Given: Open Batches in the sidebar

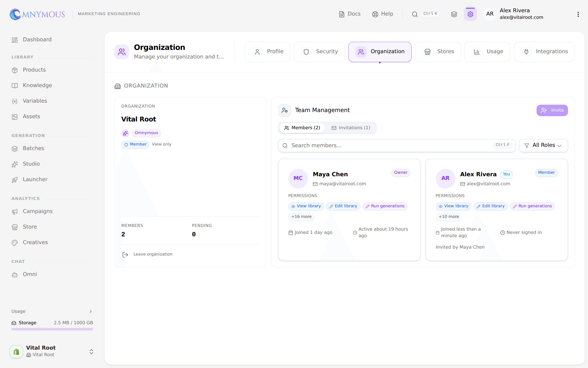Looking at the screenshot, I should (52, 148).
